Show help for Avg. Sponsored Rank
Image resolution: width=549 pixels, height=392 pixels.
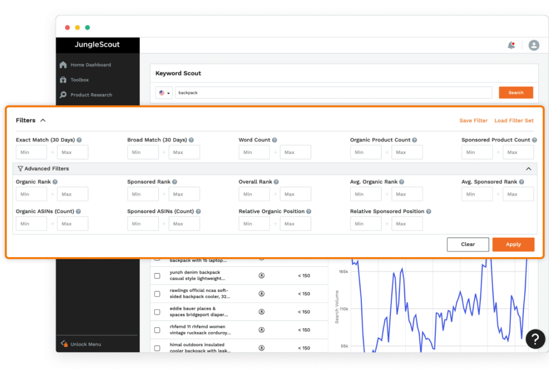(x=522, y=182)
